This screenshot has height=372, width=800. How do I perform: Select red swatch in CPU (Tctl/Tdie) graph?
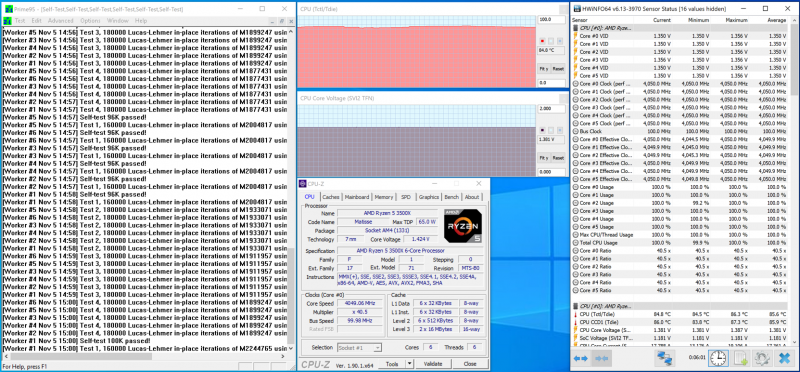tap(543, 40)
